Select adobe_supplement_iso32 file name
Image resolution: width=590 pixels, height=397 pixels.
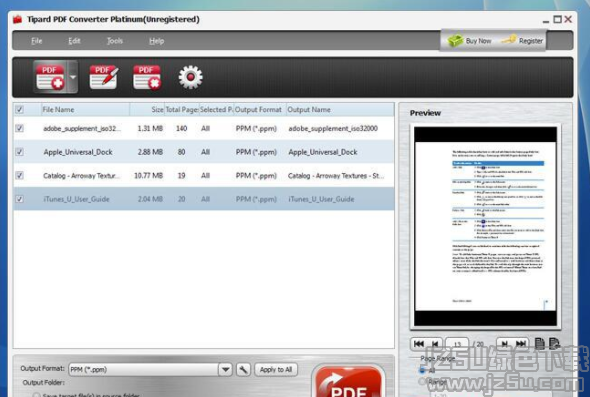[x=82, y=129]
